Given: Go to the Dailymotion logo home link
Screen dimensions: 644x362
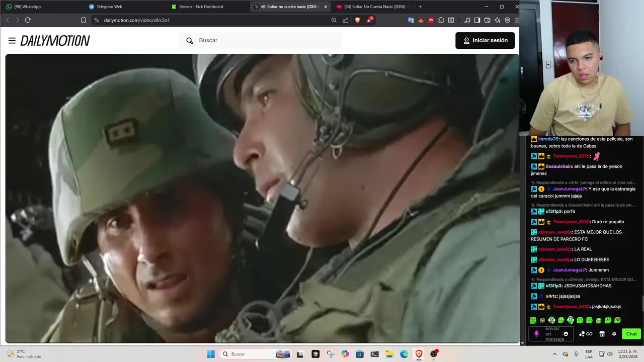Looking at the screenshot, I should 55,41.
